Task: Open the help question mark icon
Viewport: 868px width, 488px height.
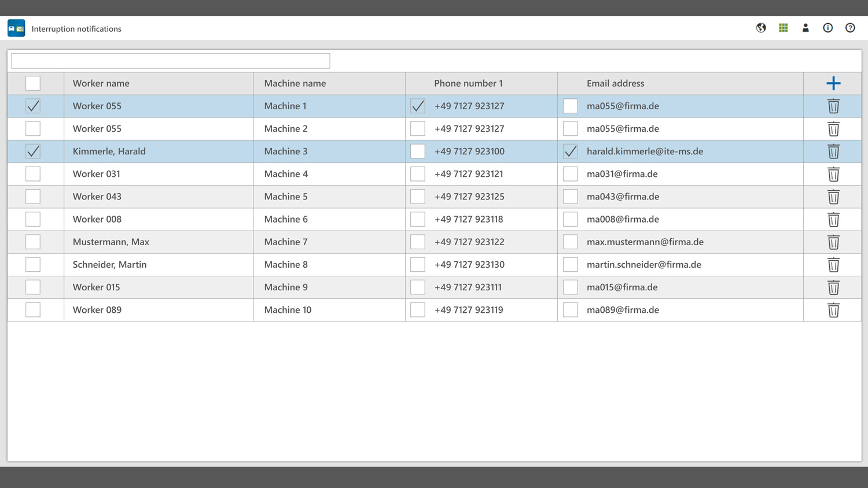Action: pyautogui.click(x=850, y=28)
